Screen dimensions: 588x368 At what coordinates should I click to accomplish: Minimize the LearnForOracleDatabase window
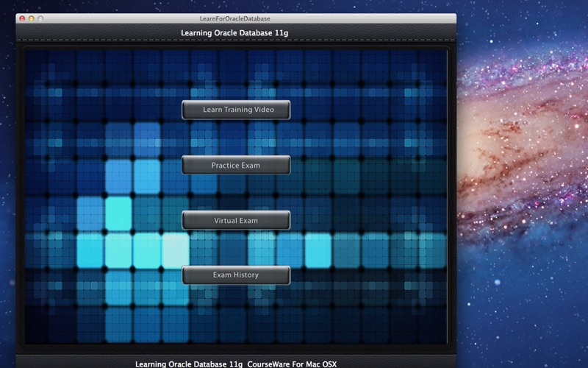[x=32, y=18]
